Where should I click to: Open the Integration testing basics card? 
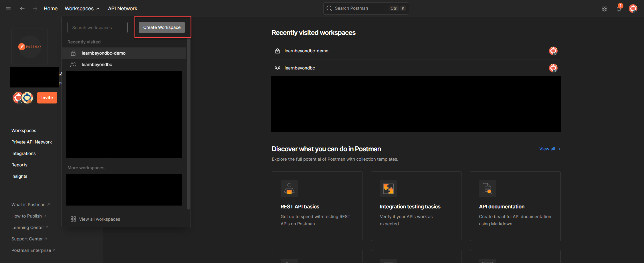coord(416,206)
